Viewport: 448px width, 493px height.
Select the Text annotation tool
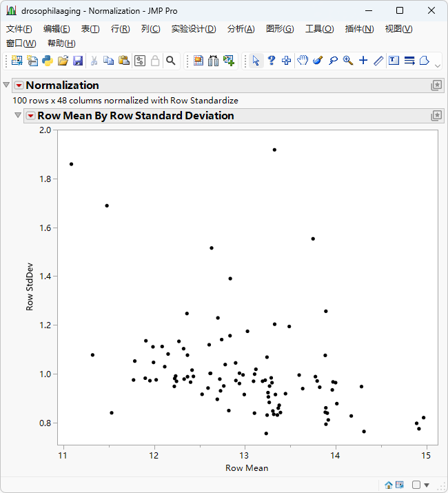pyautogui.click(x=394, y=61)
